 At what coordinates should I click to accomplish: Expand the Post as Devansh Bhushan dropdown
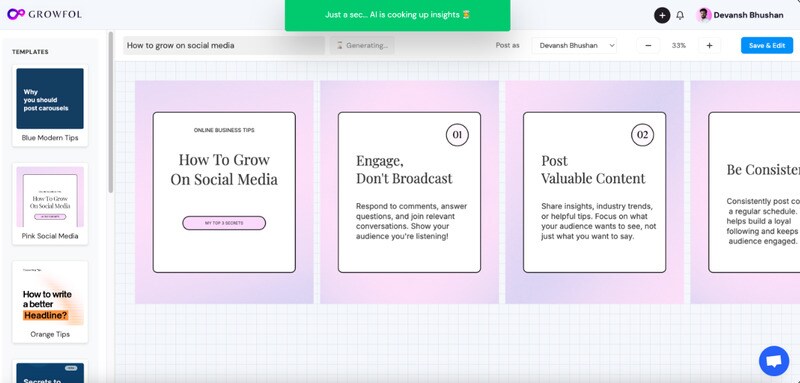click(x=574, y=45)
